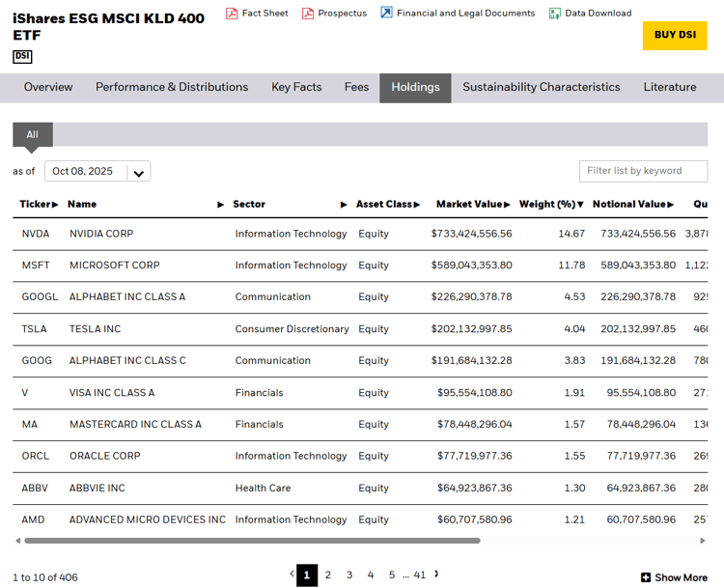Click the Show More plus icon
Image resolution: width=724 pixels, height=588 pixels.
646,577
